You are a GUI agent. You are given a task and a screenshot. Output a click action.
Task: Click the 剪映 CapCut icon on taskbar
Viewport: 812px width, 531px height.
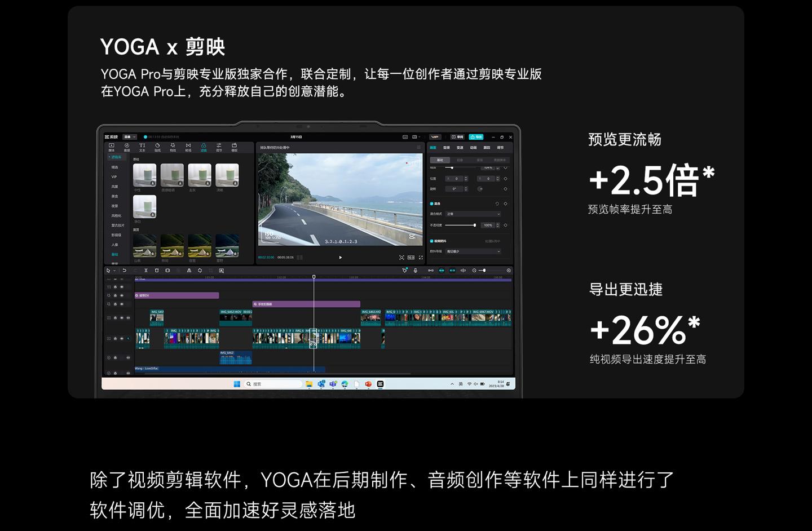380,384
